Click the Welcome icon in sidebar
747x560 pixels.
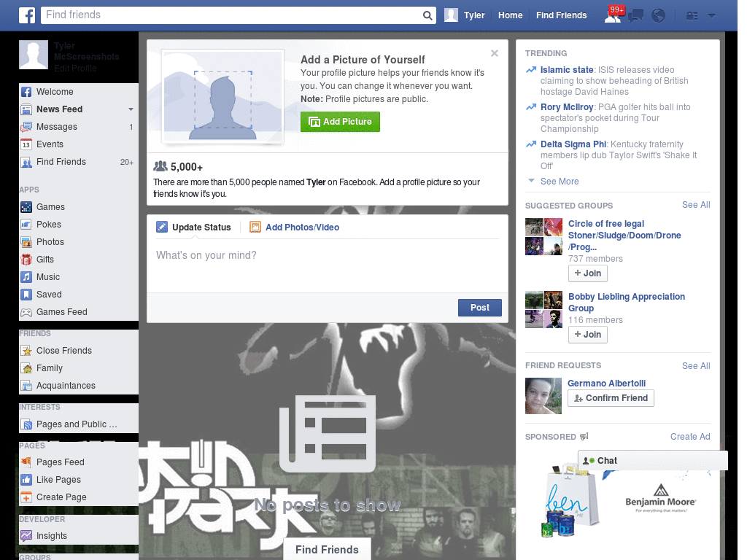26,92
